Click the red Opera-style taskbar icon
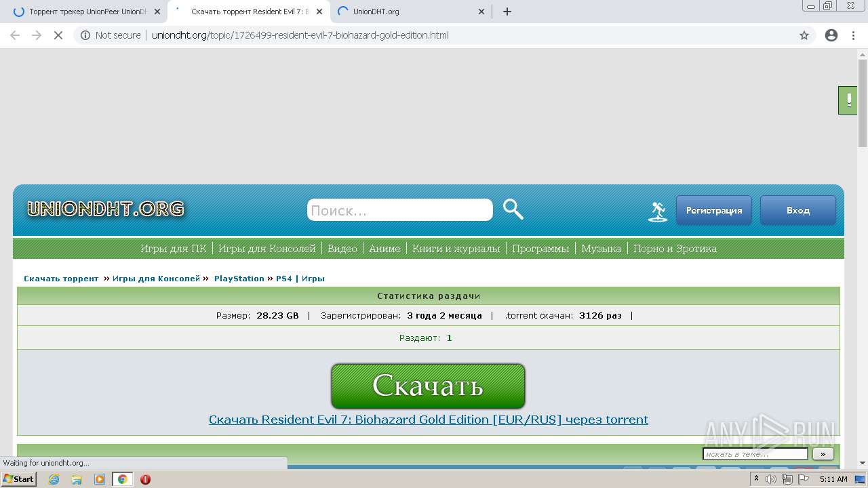Screen dimensions: 868x488 click(145, 479)
